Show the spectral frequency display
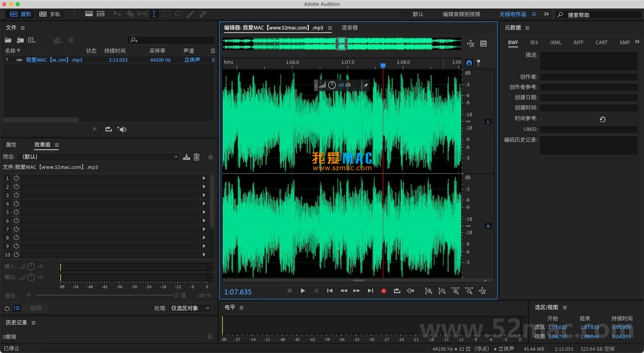This screenshot has height=353, width=644. [89, 14]
